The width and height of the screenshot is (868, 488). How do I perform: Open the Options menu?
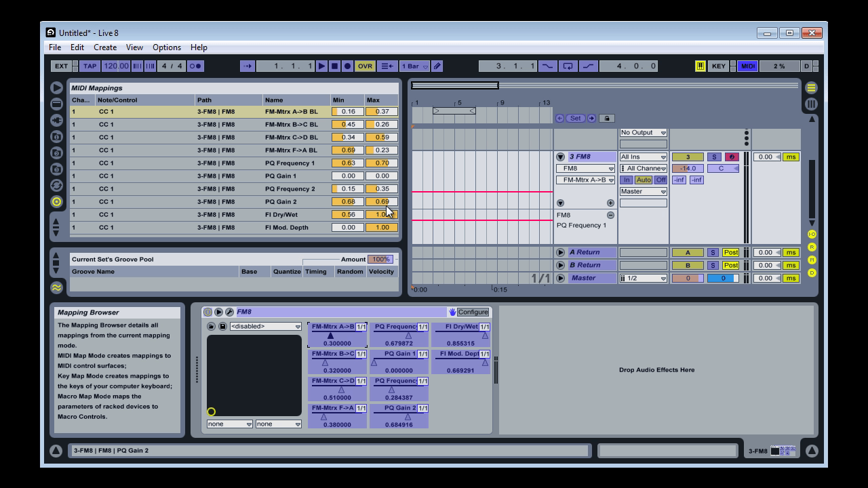[166, 47]
